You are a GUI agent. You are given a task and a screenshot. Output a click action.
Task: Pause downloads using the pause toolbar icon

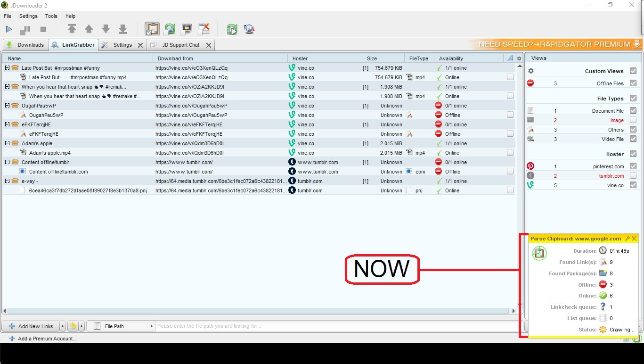point(25,29)
